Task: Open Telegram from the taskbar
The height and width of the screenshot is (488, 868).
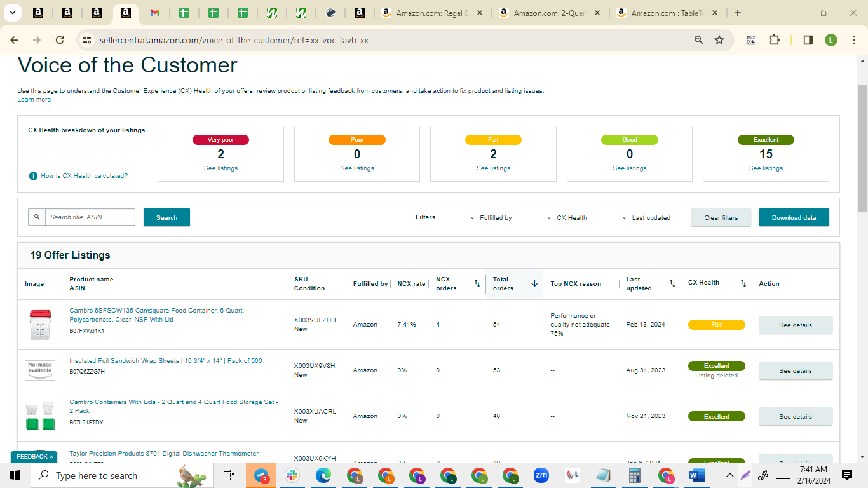Action: click(x=261, y=475)
